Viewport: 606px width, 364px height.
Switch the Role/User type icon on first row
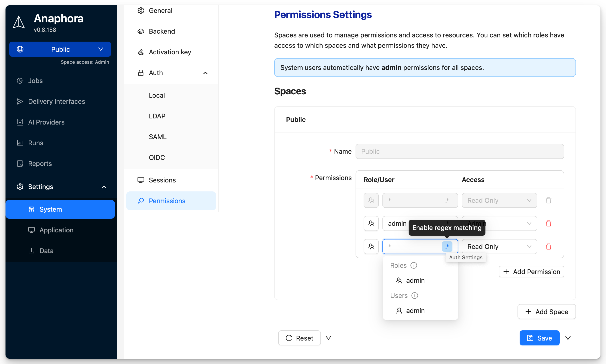click(x=371, y=200)
